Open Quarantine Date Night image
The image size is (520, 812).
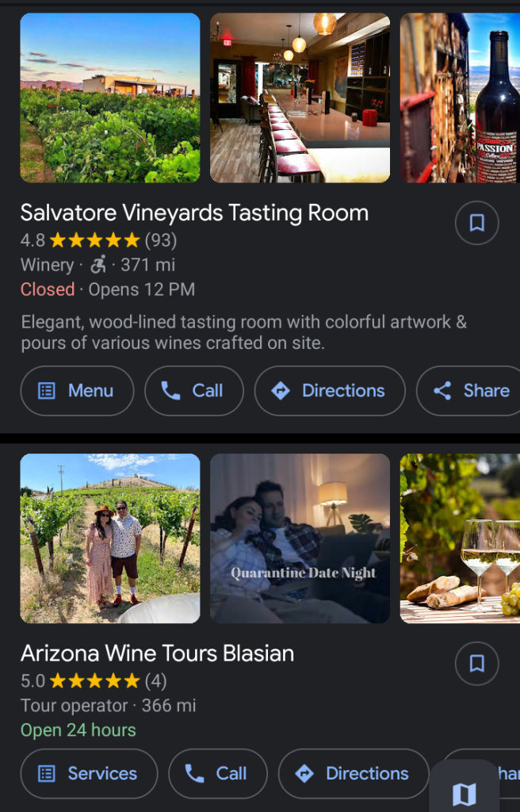coord(300,538)
